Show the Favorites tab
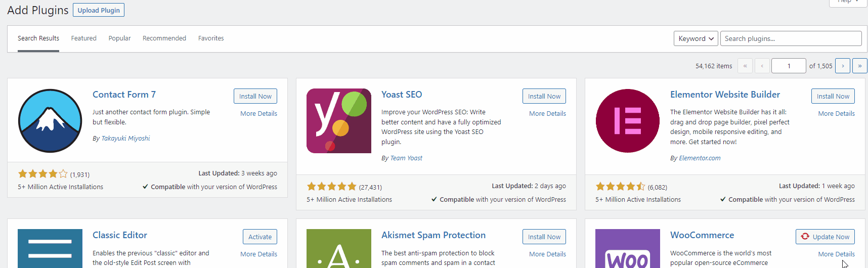 211,38
